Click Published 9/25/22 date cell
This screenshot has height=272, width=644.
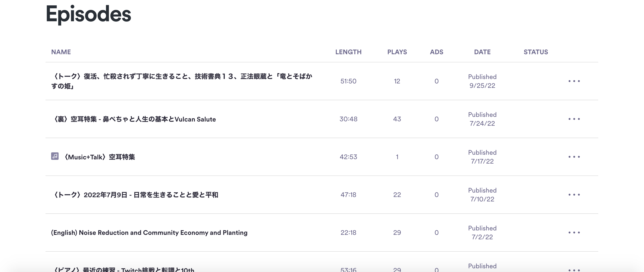click(x=482, y=81)
